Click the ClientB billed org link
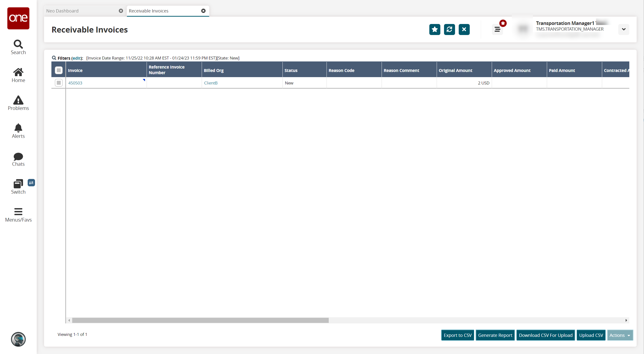Screen dimensions: 644x354 click(211, 83)
